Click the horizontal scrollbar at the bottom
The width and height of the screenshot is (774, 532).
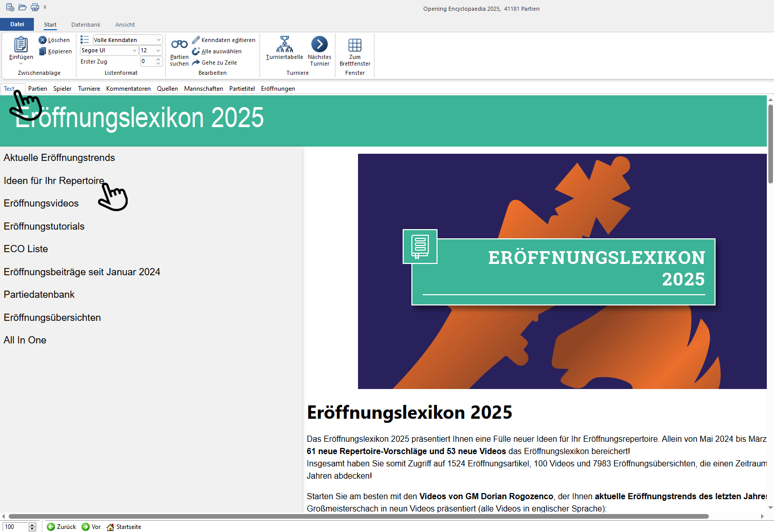[x=359, y=516]
